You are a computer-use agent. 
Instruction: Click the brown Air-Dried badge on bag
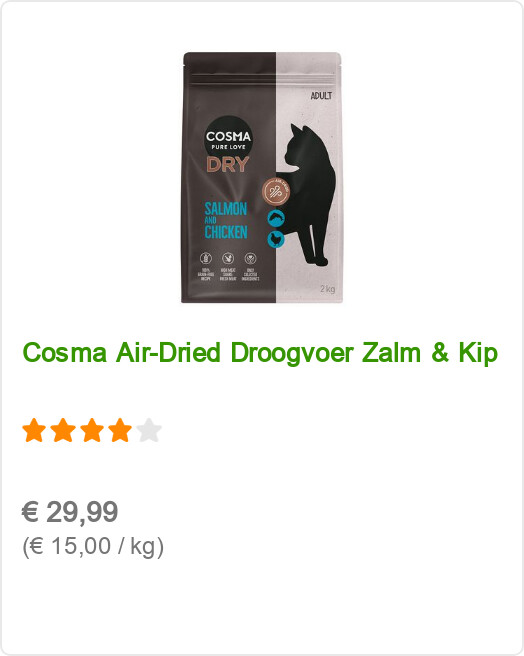[276, 192]
